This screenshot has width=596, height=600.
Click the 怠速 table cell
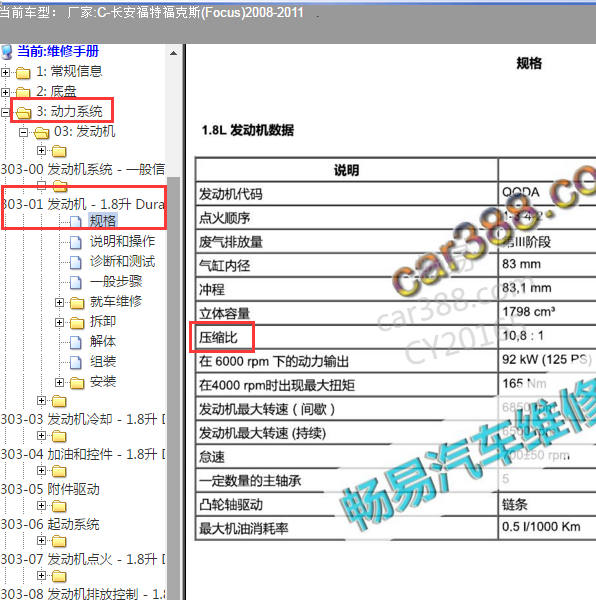coord(347,457)
